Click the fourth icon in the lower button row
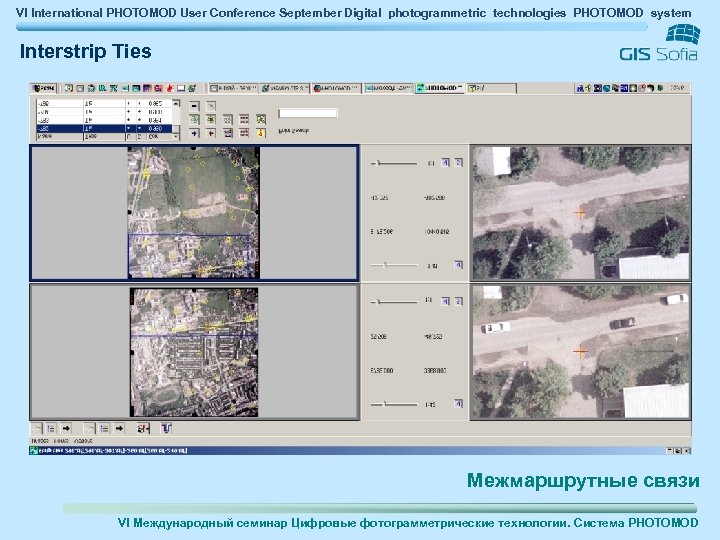The image size is (720, 540). coord(244,133)
